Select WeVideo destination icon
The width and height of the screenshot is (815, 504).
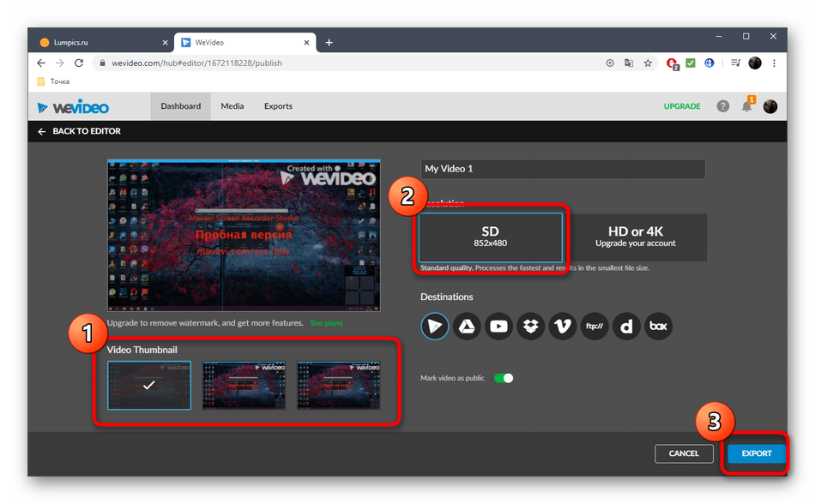pyautogui.click(x=435, y=326)
